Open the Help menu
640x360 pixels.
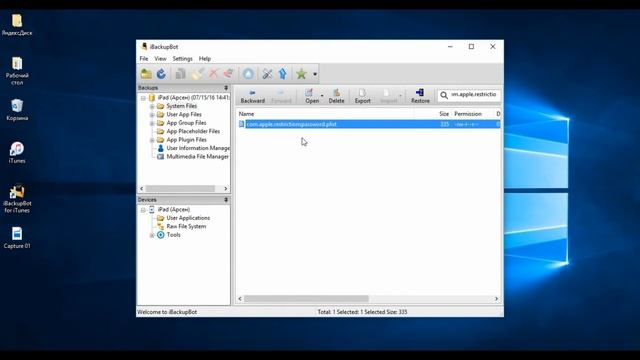click(x=204, y=59)
